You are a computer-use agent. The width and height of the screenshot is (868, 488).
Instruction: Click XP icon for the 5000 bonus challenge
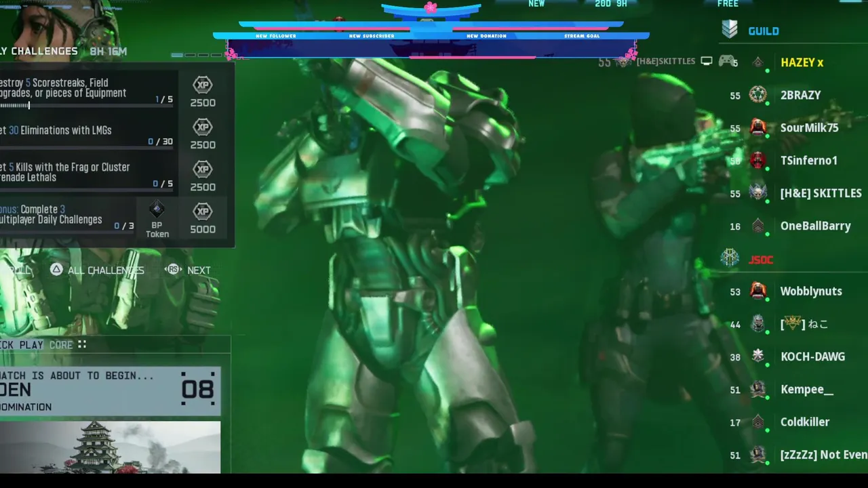tap(203, 211)
